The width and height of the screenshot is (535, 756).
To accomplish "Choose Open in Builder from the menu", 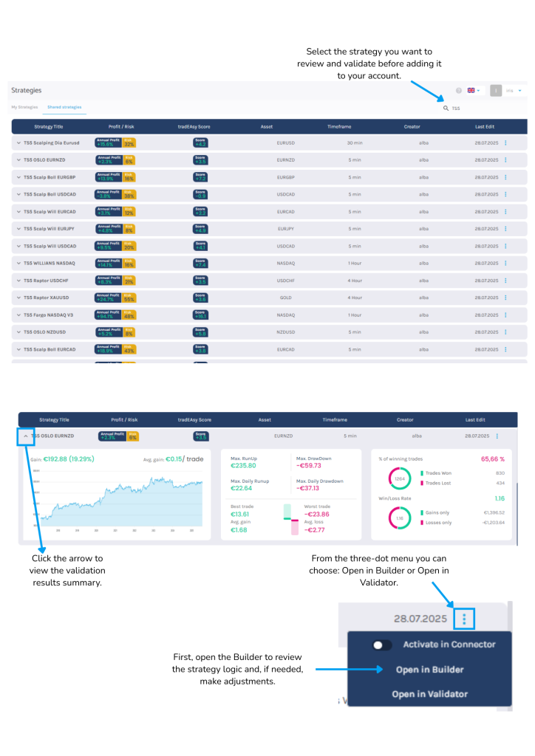I will coord(429,670).
